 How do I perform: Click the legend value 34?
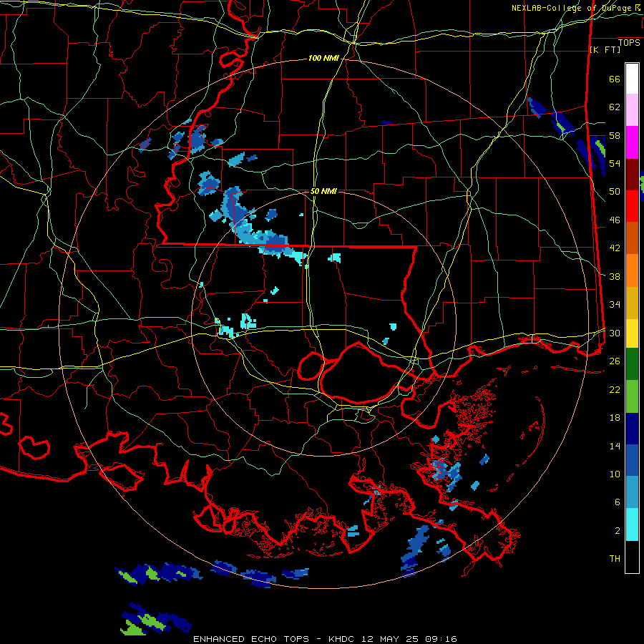(x=615, y=305)
